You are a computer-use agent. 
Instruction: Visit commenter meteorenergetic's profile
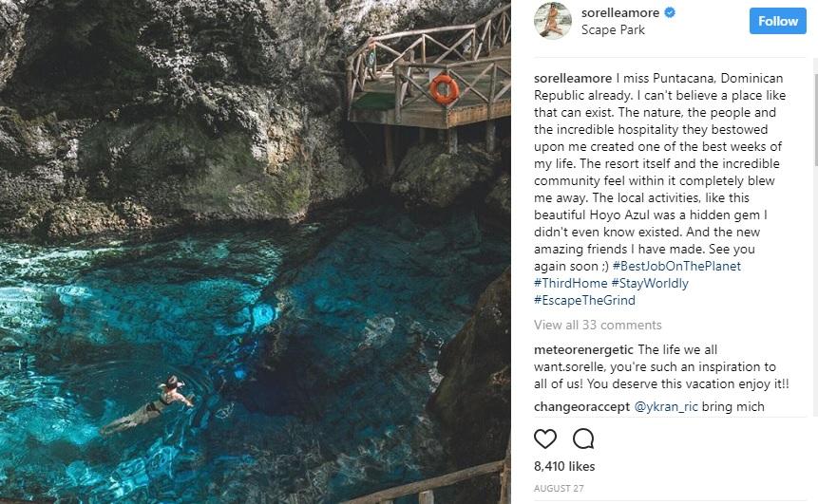tap(583, 349)
